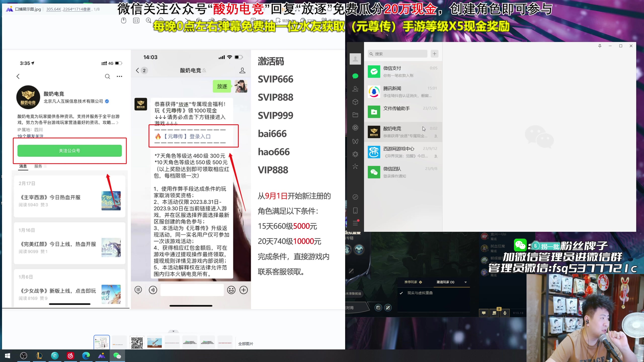The height and width of the screenshot is (362, 644).
Task: Select the 1:1 actual size view icon
Action: [x=136, y=21]
